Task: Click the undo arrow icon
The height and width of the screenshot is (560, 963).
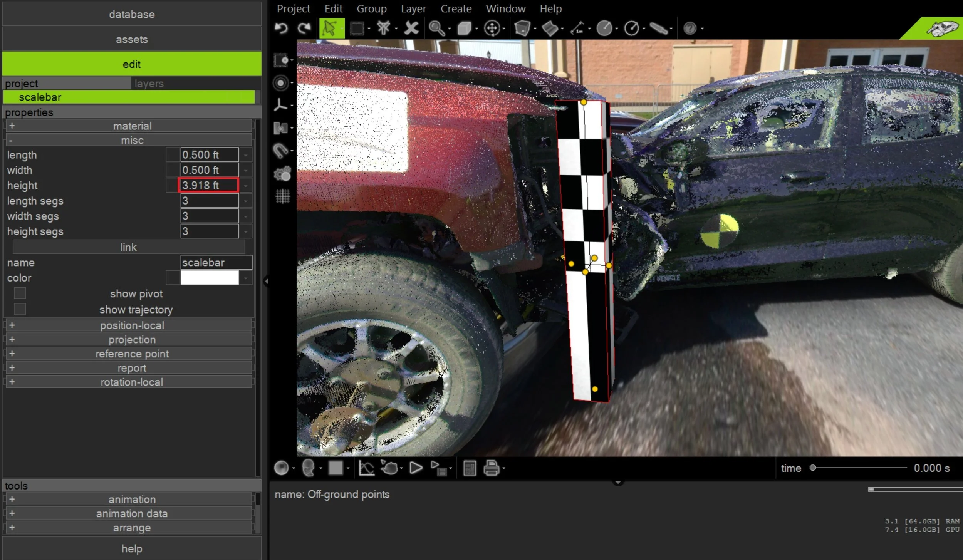Action: coord(282,28)
